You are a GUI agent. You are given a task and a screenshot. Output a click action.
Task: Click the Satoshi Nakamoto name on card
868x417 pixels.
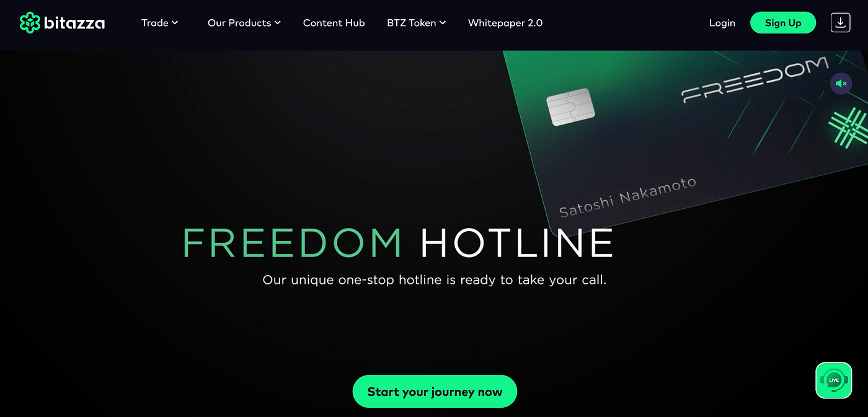628,196
